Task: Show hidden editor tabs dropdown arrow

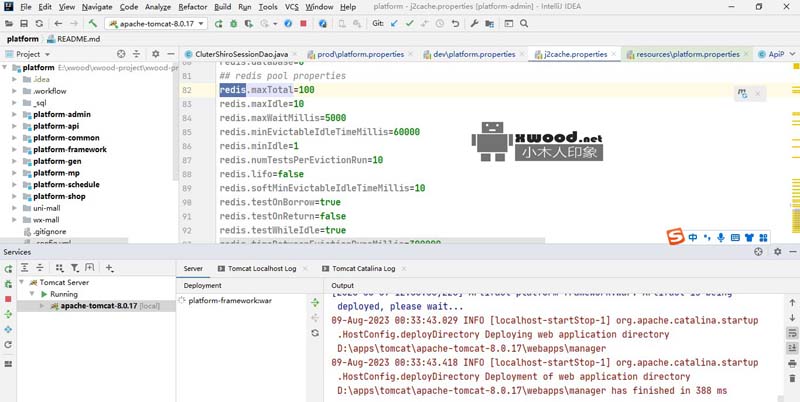Action: [792, 54]
